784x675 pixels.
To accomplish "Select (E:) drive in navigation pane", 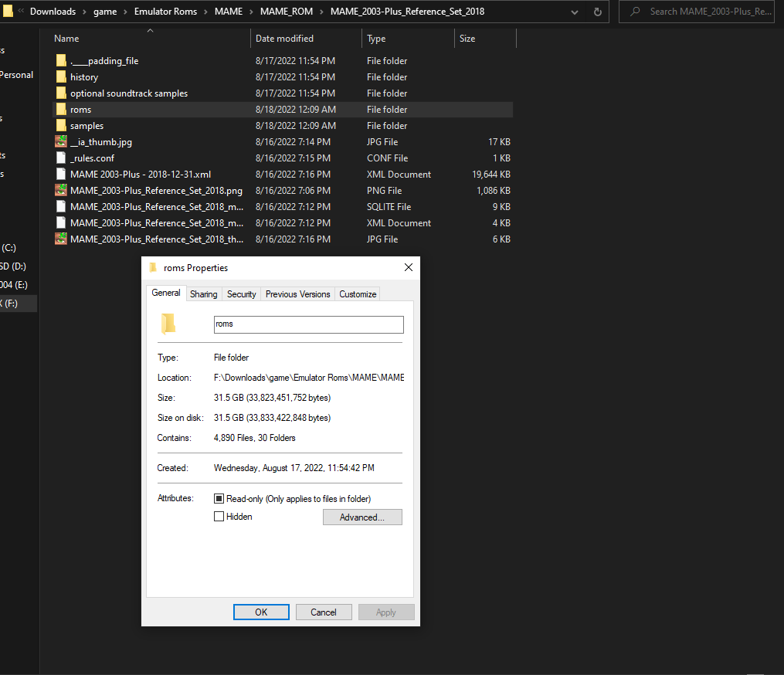I will (14, 285).
